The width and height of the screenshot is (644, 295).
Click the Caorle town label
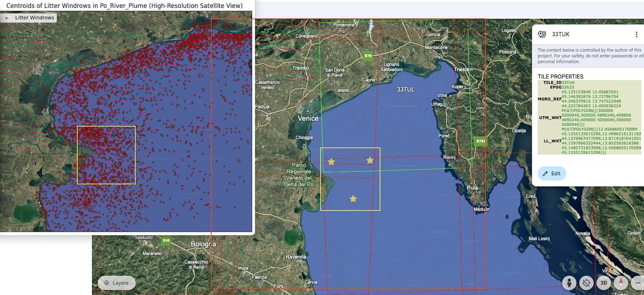click(x=369, y=80)
